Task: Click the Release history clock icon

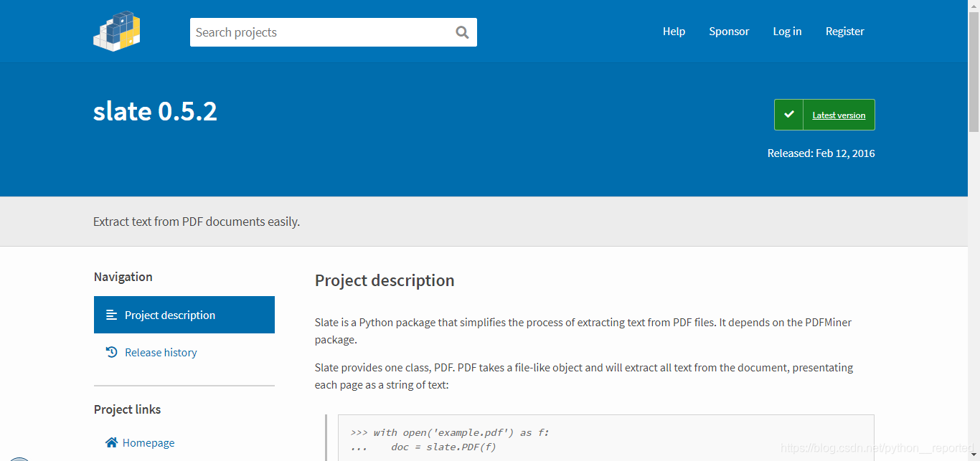Action: [x=111, y=352]
